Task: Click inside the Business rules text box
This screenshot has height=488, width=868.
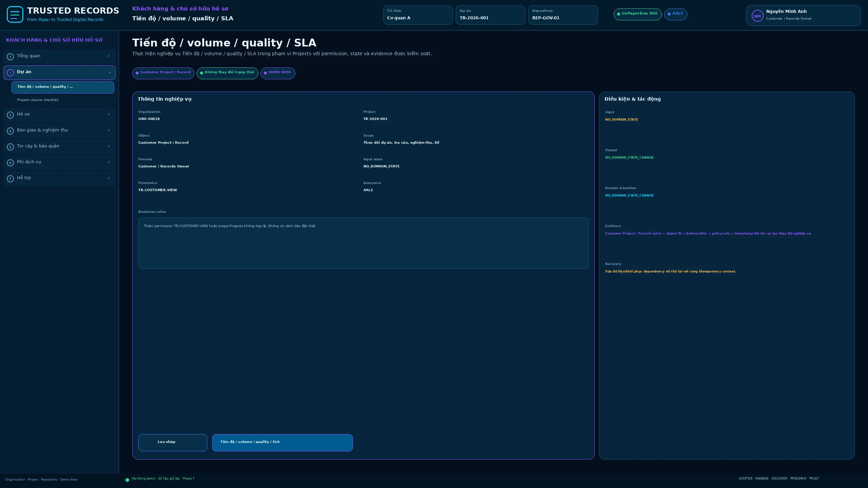Action: tap(363, 243)
